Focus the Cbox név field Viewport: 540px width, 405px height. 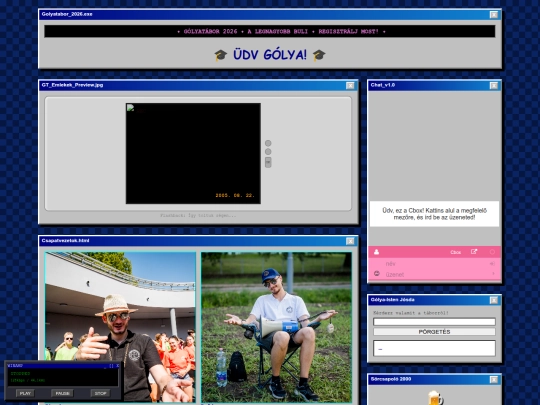click(434, 263)
